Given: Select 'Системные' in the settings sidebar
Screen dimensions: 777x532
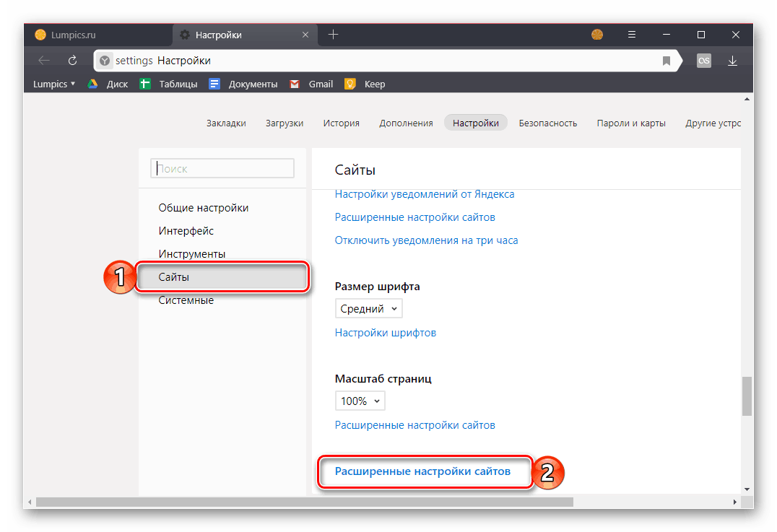Looking at the screenshot, I should click(186, 300).
